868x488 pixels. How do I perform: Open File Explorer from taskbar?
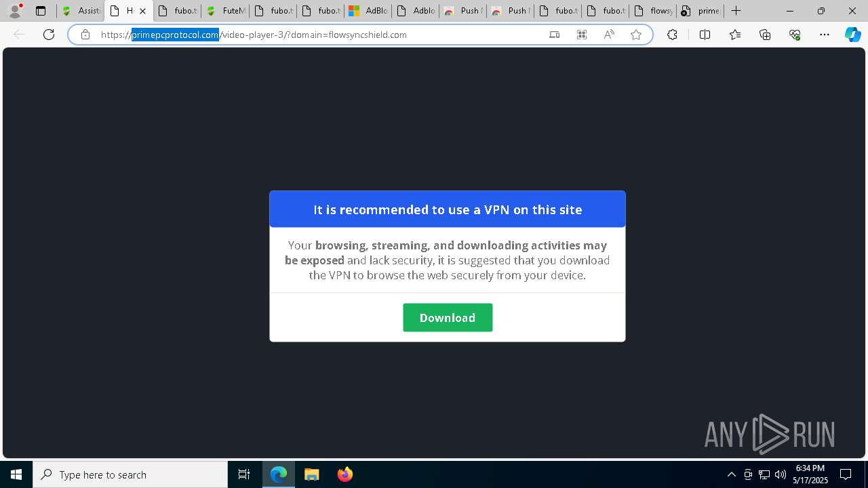coord(312,474)
